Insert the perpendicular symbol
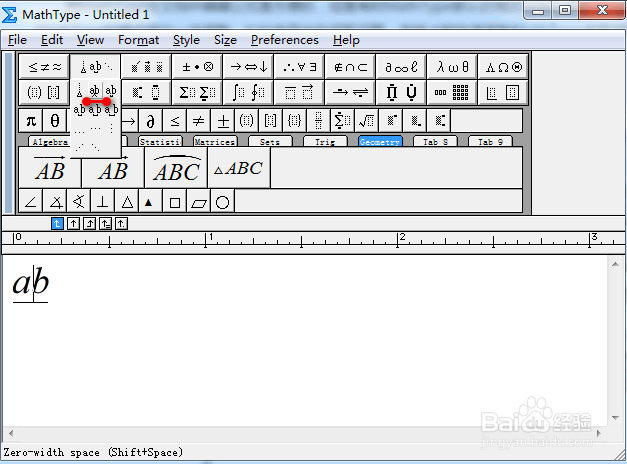Viewport: 627px width, 464px height. pos(103,201)
